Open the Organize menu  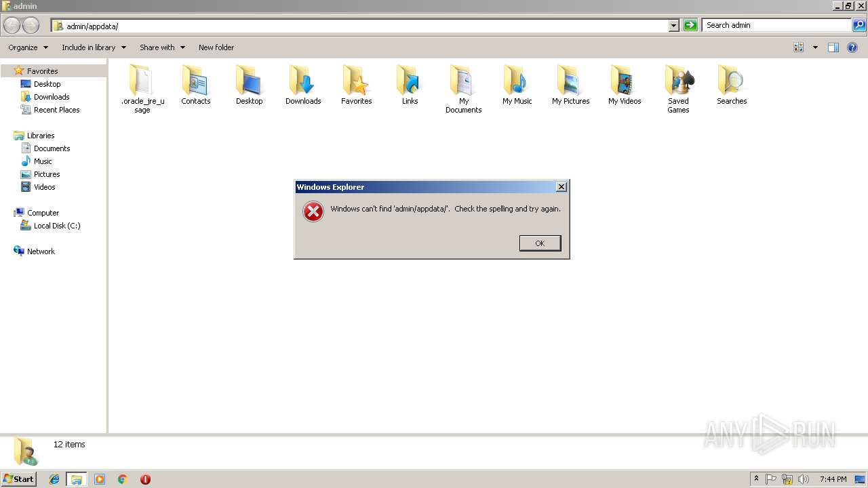point(28,47)
